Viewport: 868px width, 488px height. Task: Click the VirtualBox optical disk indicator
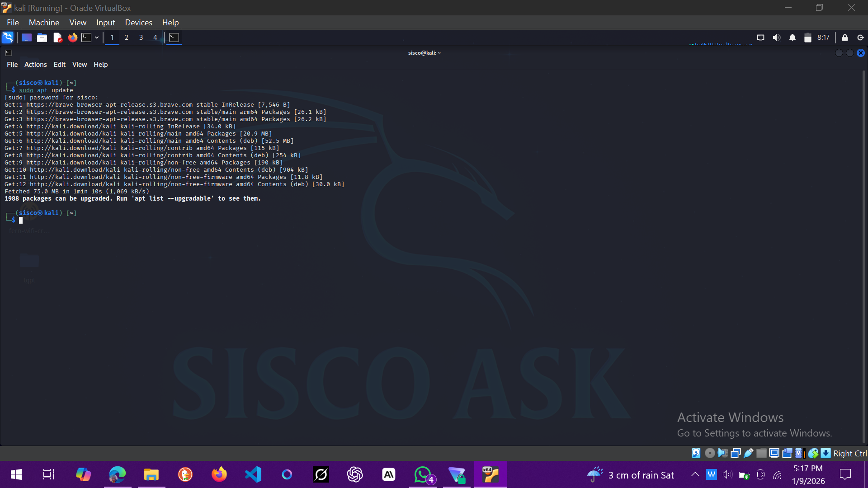click(710, 453)
